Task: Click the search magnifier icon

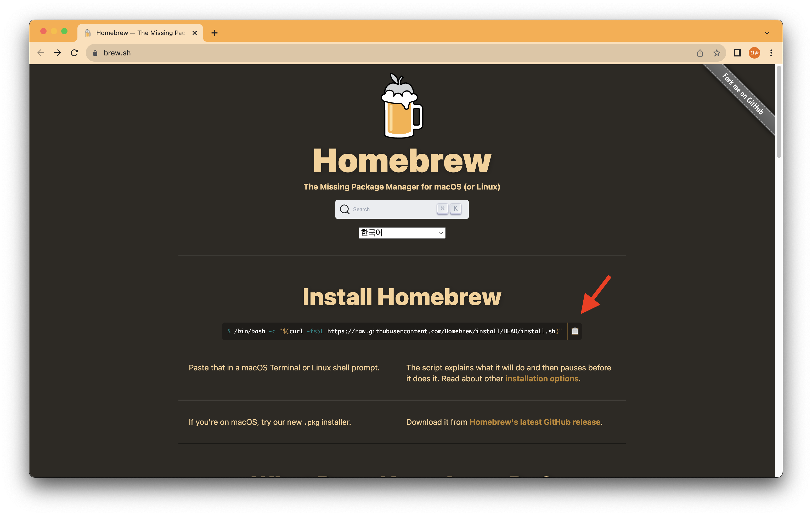Action: pos(344,209)
